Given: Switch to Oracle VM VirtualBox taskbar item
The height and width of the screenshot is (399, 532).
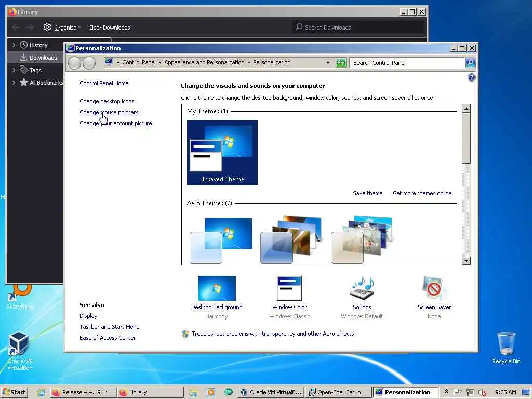Looking at the screenshot, I should pos(270,392).
